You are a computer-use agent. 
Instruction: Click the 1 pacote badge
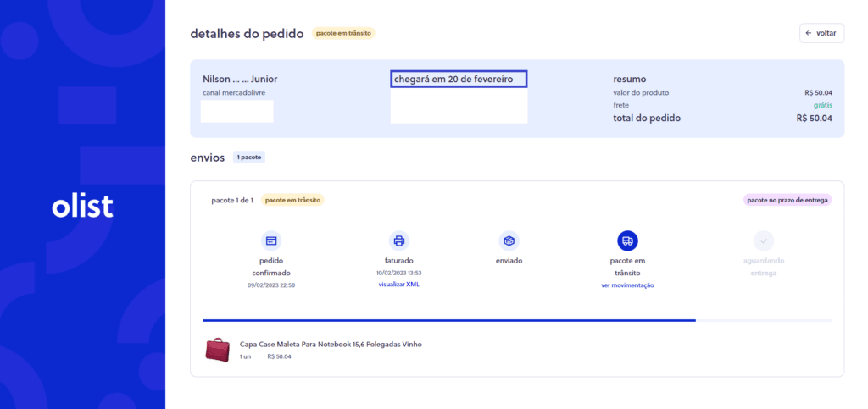(249, 158)
